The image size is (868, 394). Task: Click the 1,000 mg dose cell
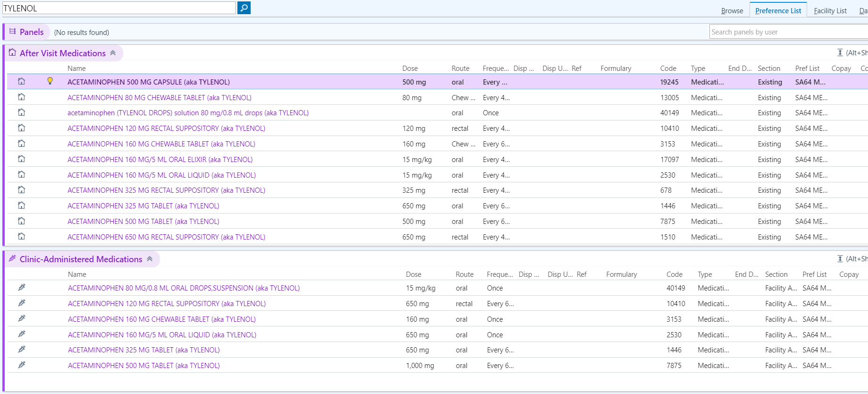[x=420, y=366]
